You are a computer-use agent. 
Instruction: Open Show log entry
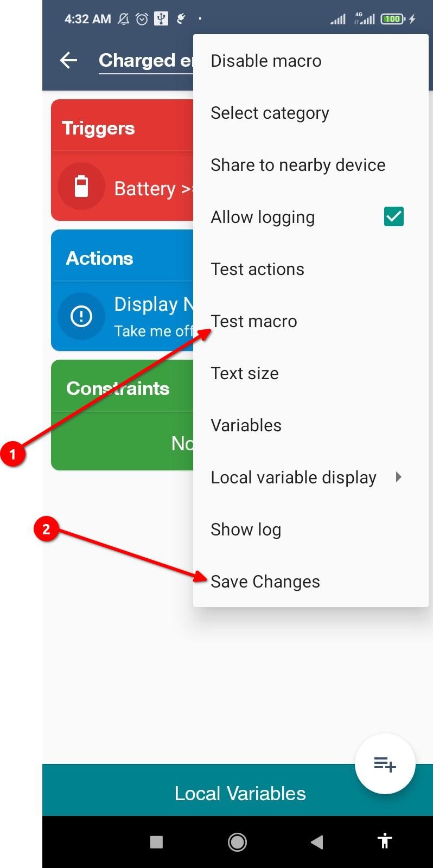(311, 529)
